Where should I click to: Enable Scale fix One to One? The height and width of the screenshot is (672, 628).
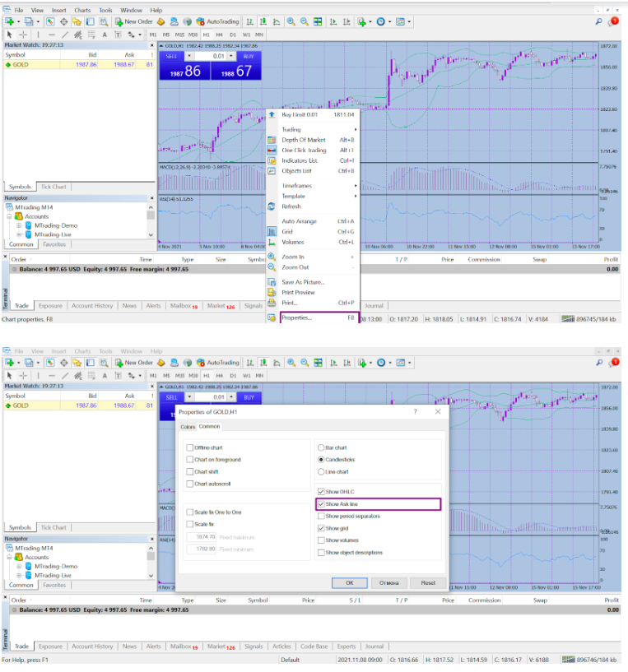point(189,512)
